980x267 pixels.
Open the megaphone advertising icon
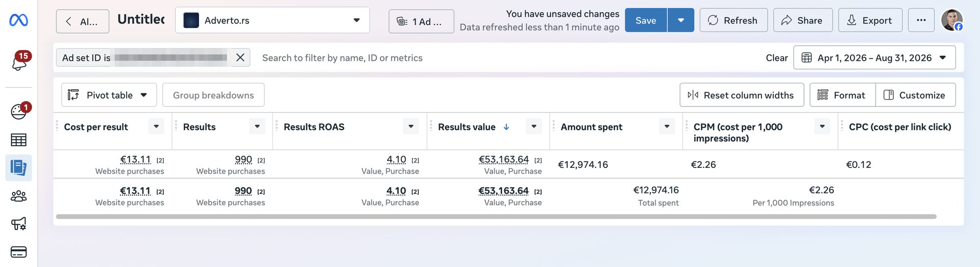click(19, 224)
